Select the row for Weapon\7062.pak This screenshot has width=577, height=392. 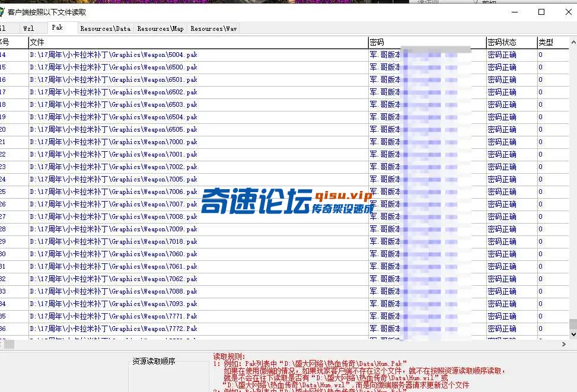(x=285, y=279)
